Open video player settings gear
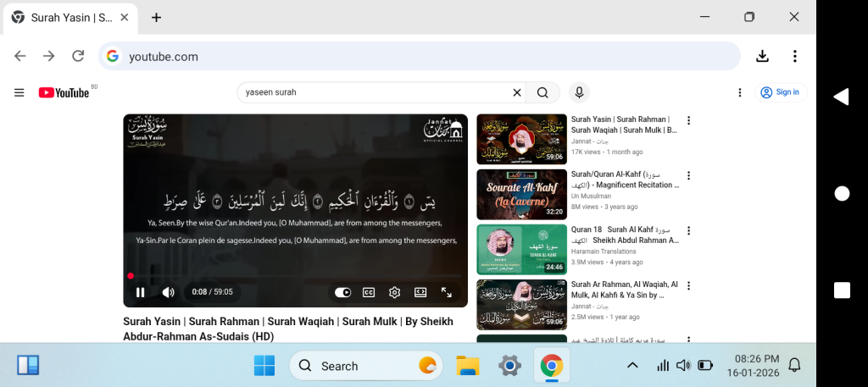 pos(394,292)
